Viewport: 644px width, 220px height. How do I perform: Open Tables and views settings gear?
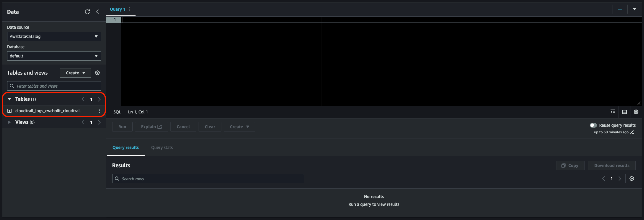tap(97, 73)
